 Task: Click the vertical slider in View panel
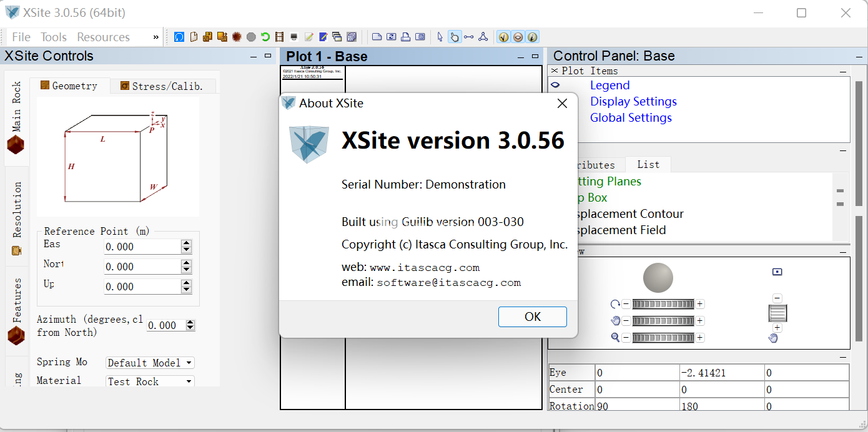tap(777, 313)
